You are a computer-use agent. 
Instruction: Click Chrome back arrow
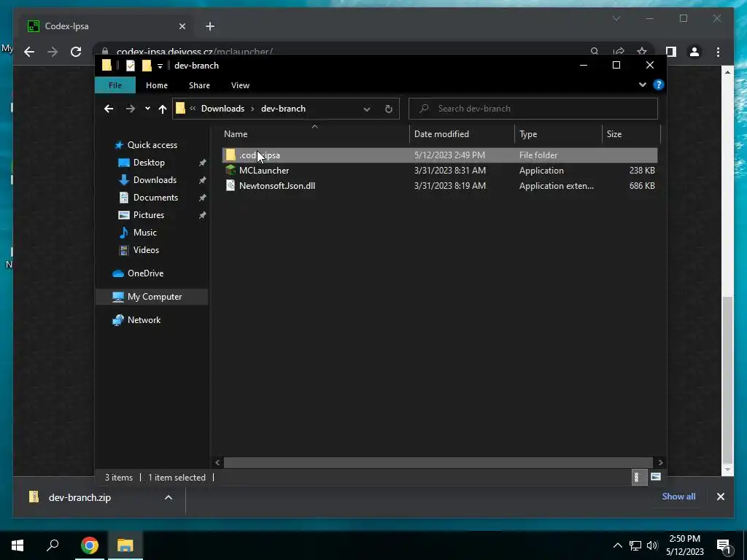click(29, 52)
